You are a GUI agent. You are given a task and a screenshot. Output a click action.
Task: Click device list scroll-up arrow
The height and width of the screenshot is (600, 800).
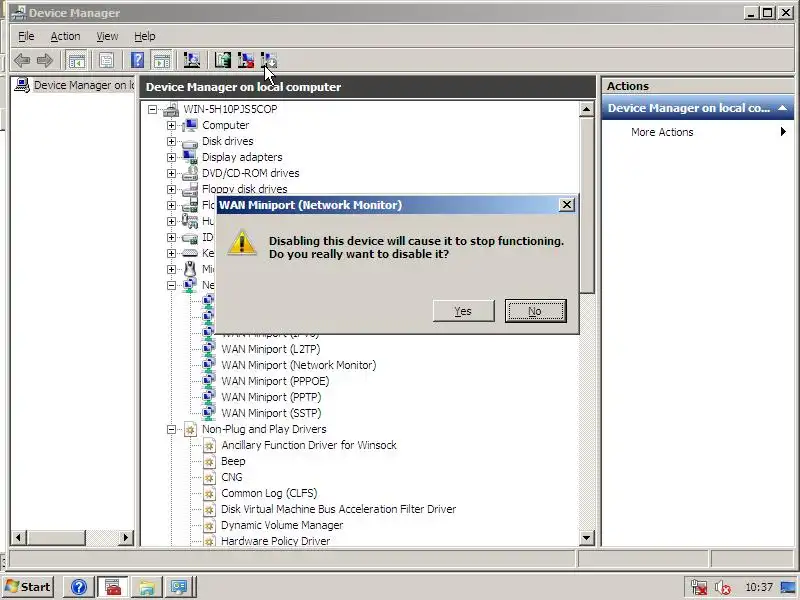pyautogui.click(x=587, y=109)
